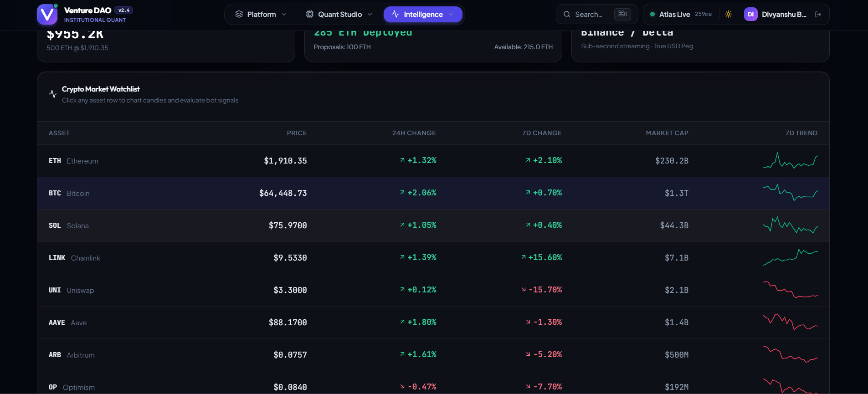Click Chainlink 7D up-arrow icon
The width and height of the screenshot is (868, 394).
point(524,257)
